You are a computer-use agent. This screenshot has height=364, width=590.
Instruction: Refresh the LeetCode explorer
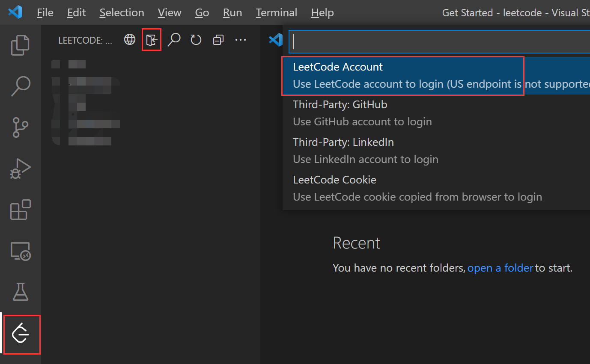tap(196, 40)
